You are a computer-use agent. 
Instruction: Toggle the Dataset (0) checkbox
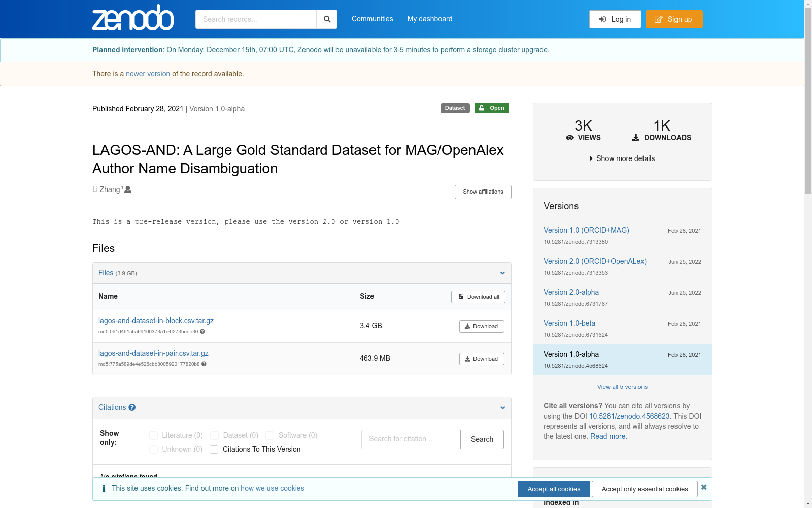pyautogui.click(x=215, y=436)
